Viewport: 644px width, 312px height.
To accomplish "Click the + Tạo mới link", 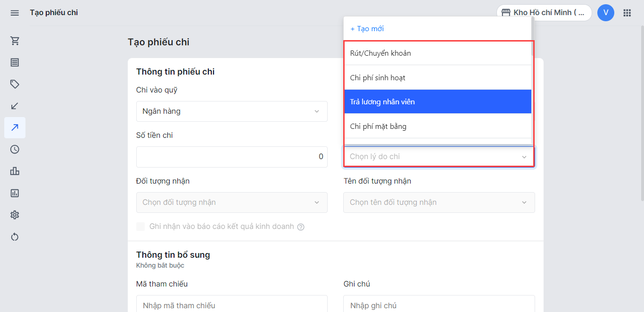I will (x=367, y=29).
